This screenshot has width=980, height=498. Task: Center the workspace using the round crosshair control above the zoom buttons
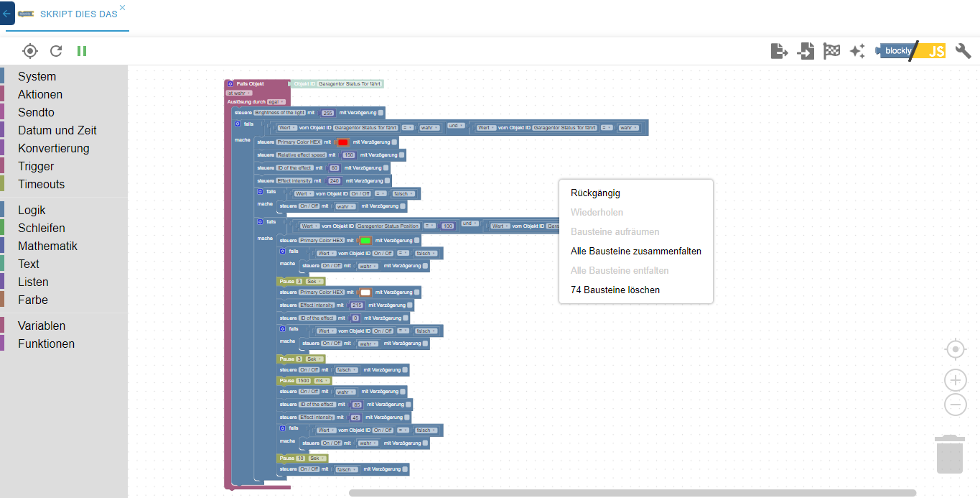click(956, 350)
